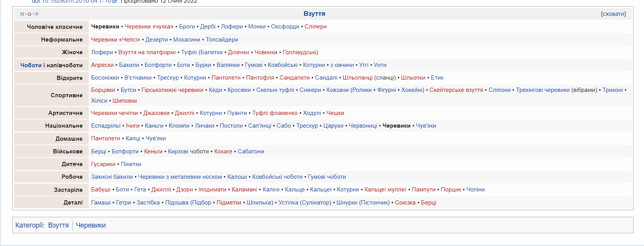Open the Кирзові чоботи link

(188, 151)
